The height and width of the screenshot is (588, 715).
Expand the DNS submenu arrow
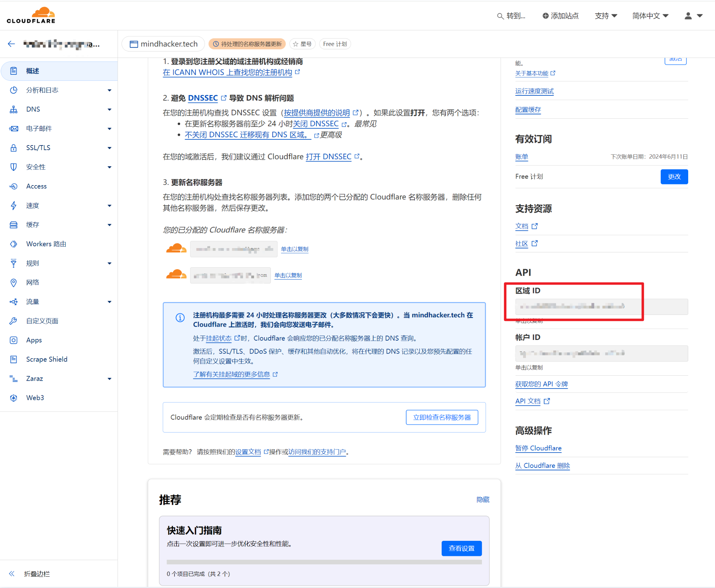coord(109,109)
